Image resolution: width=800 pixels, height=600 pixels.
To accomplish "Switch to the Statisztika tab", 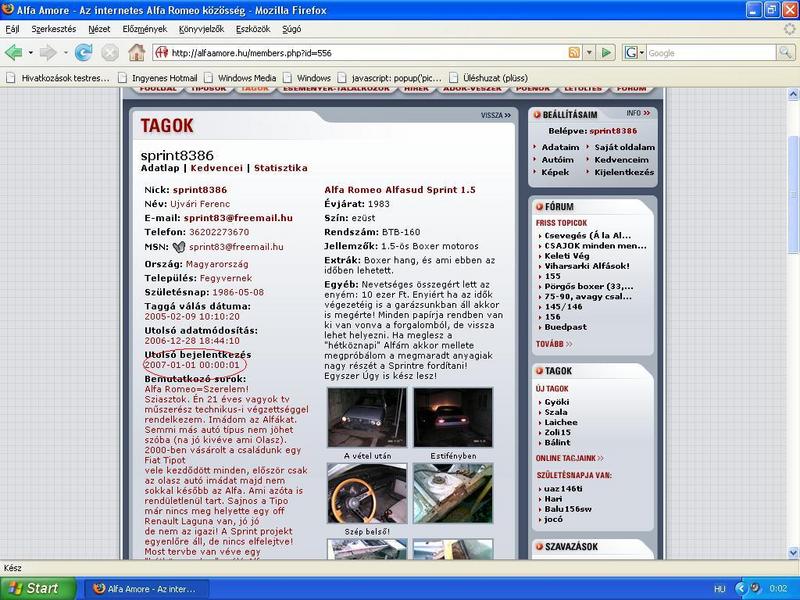I will coord(281,168).
